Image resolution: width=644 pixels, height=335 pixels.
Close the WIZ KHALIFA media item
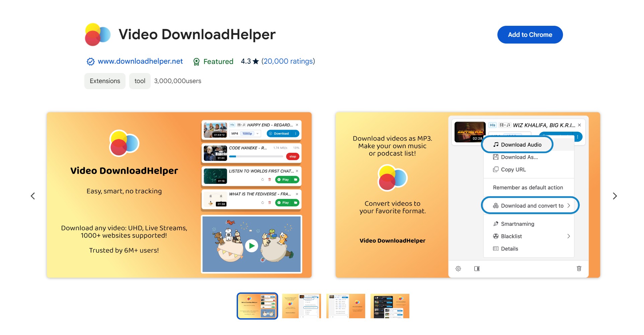click(x=579, y=125)
